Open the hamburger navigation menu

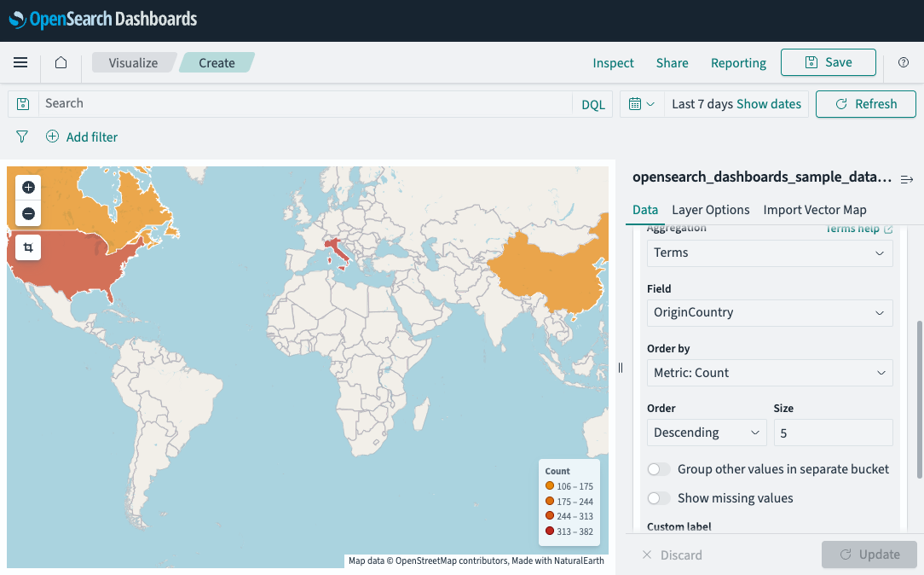pyautogui.click(x=20, y=62)
